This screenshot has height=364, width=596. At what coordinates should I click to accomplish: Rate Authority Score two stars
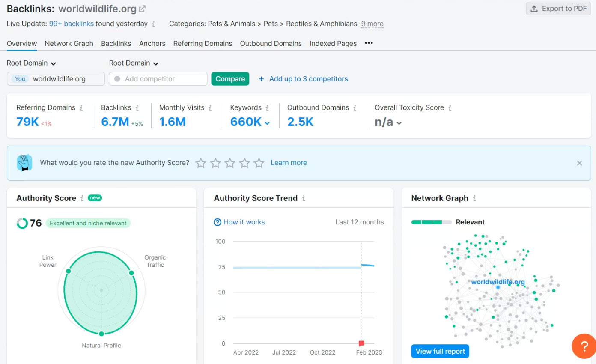[x=215, y=163]
